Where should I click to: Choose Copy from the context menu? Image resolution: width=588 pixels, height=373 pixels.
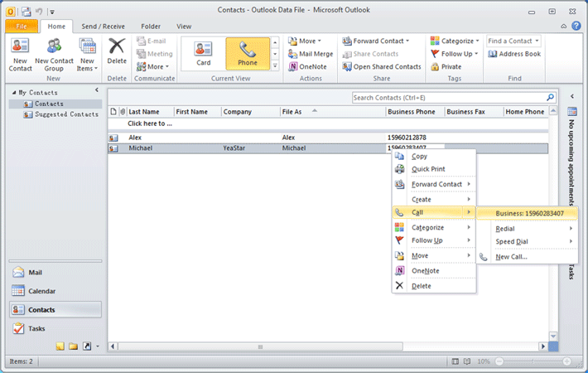434,156
